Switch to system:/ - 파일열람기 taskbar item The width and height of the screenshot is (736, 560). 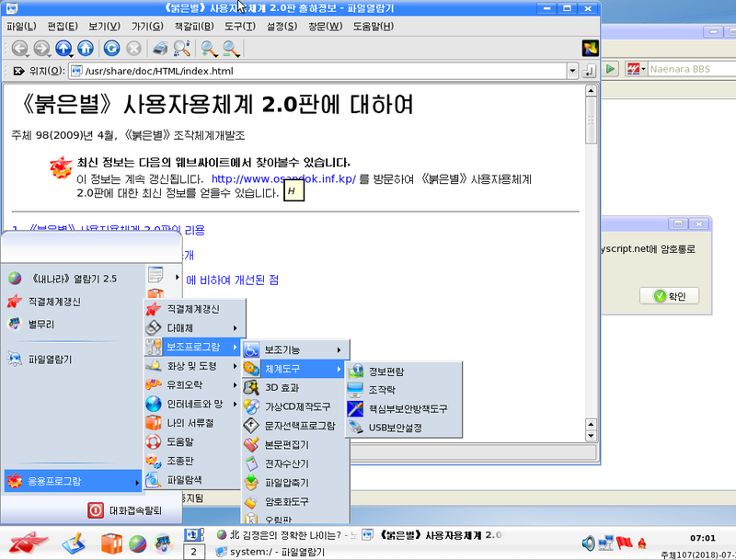pos(270,552)
